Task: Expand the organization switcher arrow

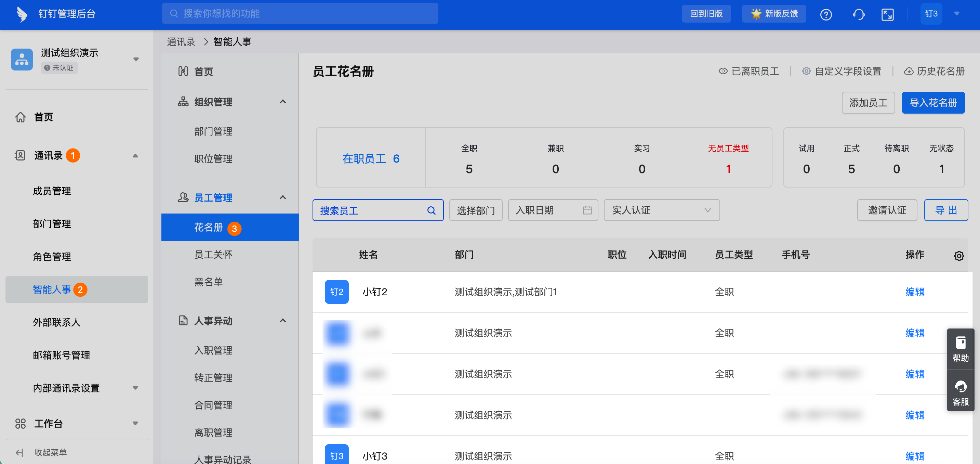Action: point(136,60)
